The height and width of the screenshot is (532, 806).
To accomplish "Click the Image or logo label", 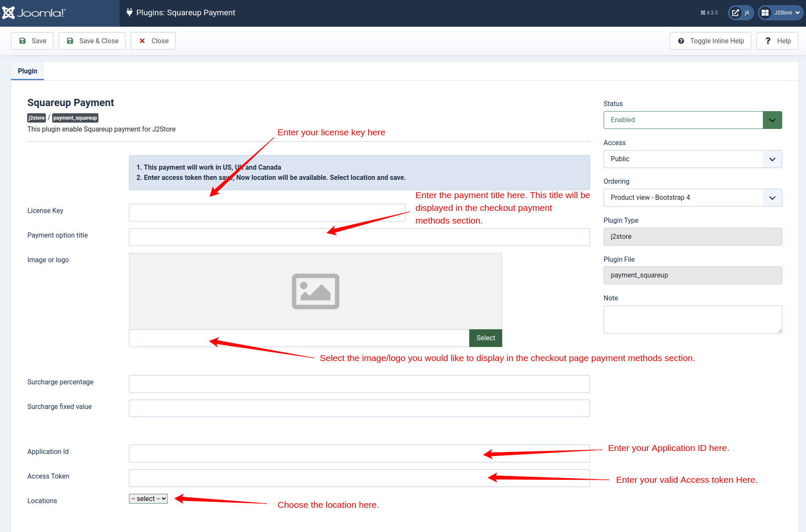I will click(x=48, y=260).
